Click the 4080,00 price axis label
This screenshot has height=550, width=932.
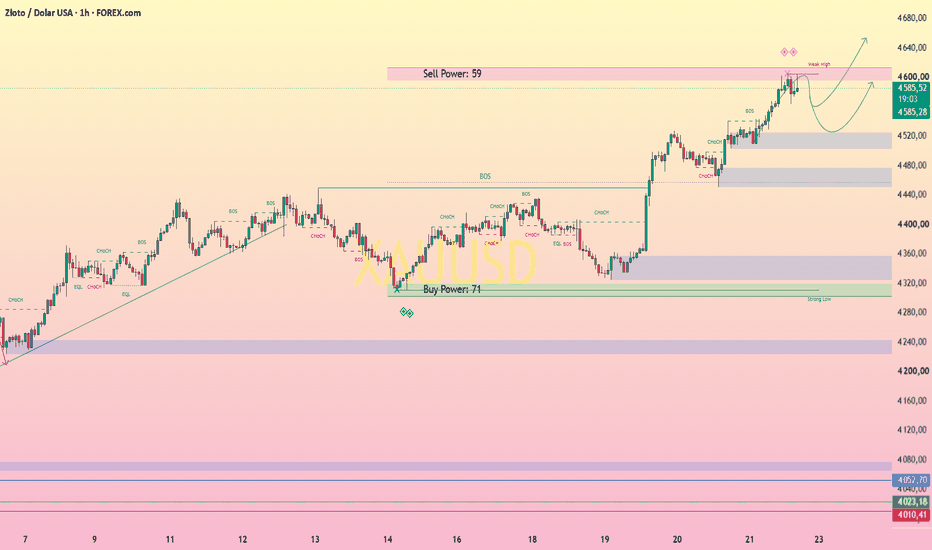912,460
